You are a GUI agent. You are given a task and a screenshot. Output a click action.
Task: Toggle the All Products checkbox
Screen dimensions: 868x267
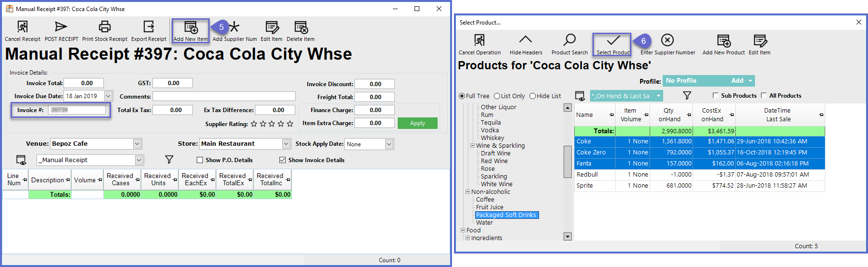click(764, 96)
